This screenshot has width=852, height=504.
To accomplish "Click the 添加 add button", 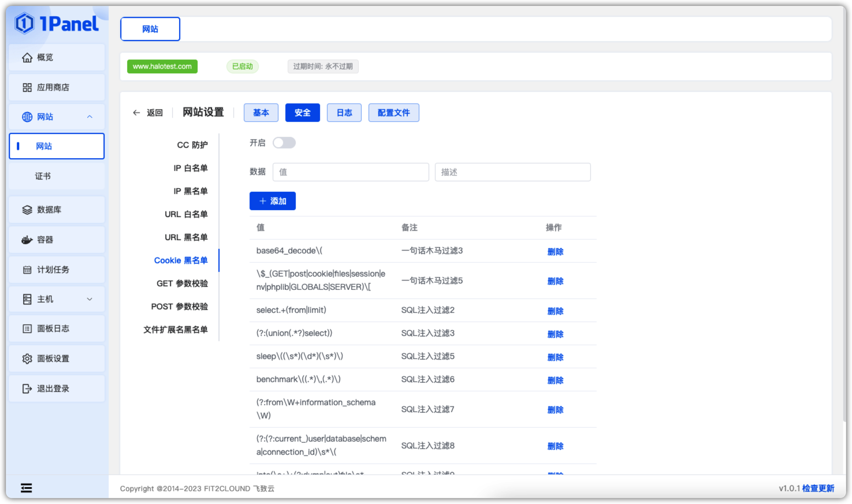I will point(273,201).
